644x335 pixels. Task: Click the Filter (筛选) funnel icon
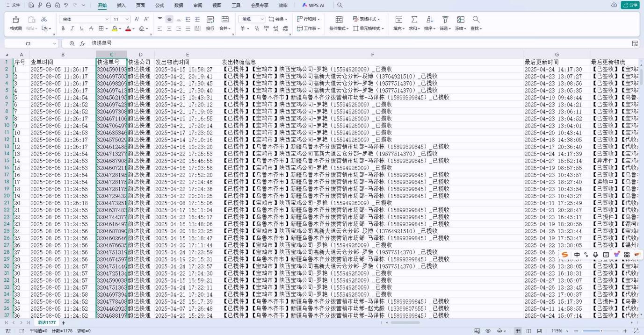pyautogui.click(x=445, y=20)
